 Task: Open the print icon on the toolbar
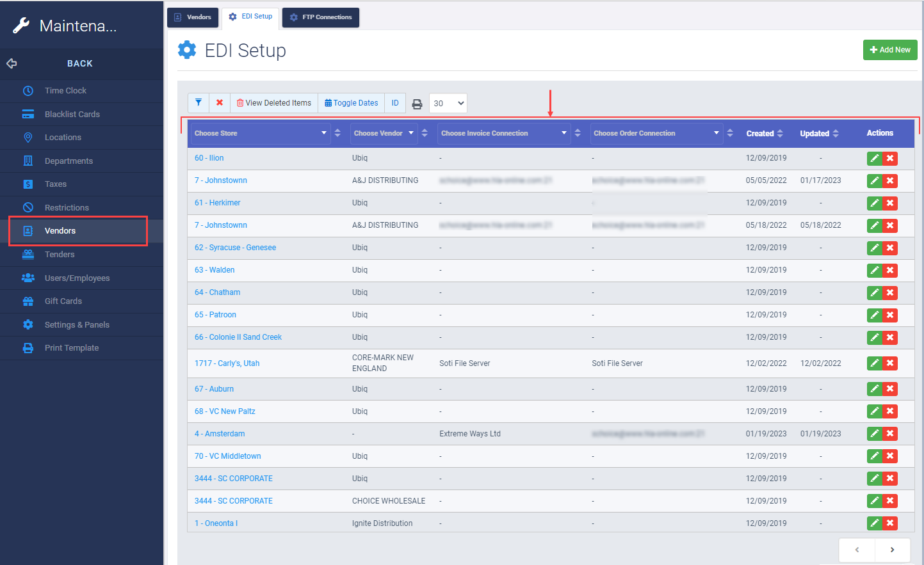click(417, 103)
